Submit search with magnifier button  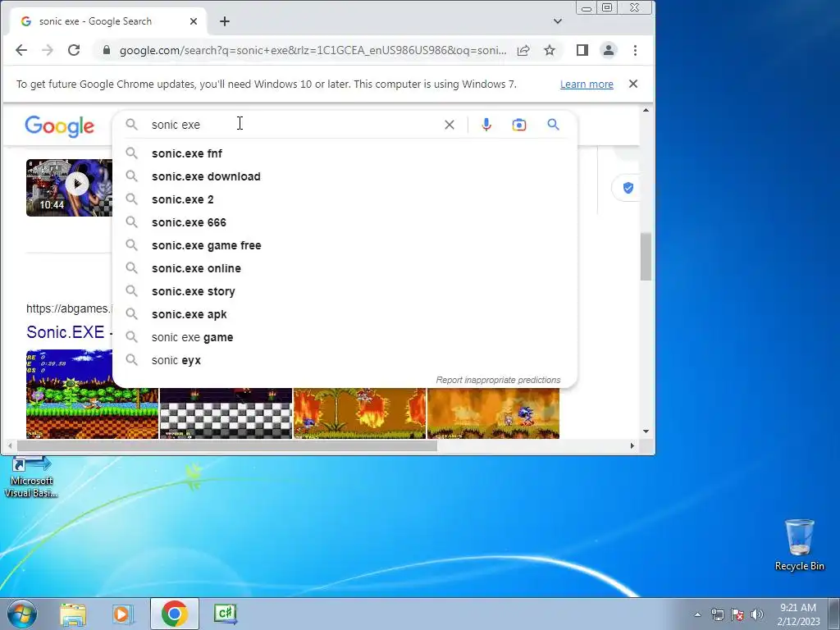pyautogui.click(x=554, y=125)
